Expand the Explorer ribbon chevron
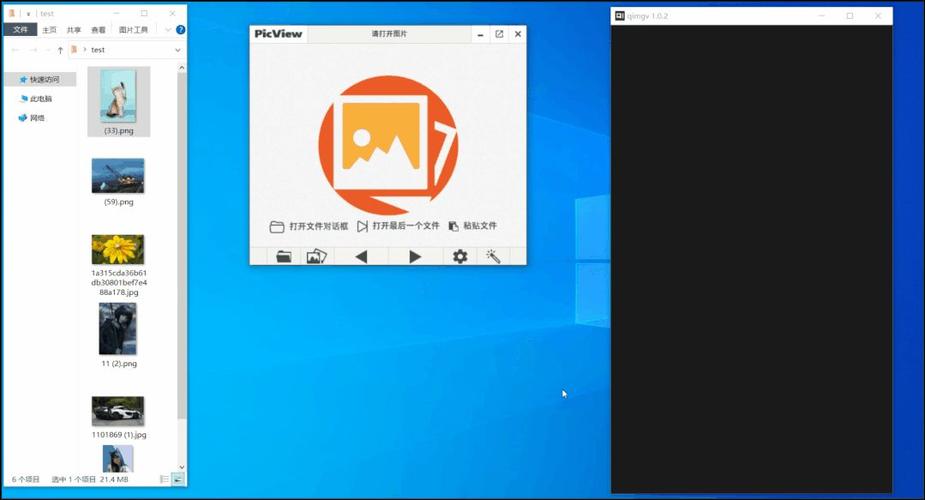 168,29
